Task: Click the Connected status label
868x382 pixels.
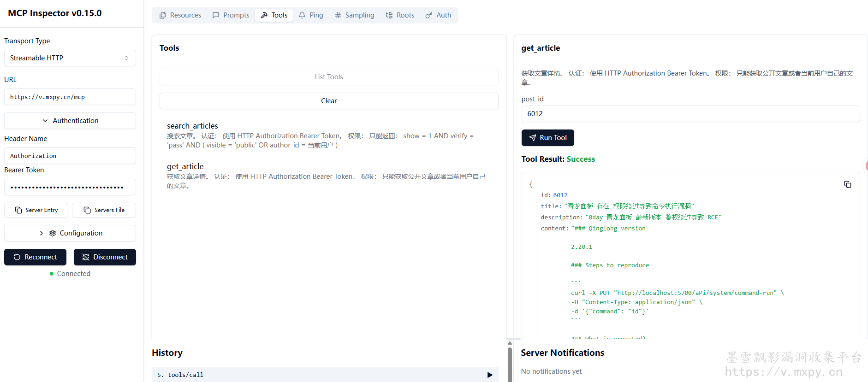Action: [74, 274]
